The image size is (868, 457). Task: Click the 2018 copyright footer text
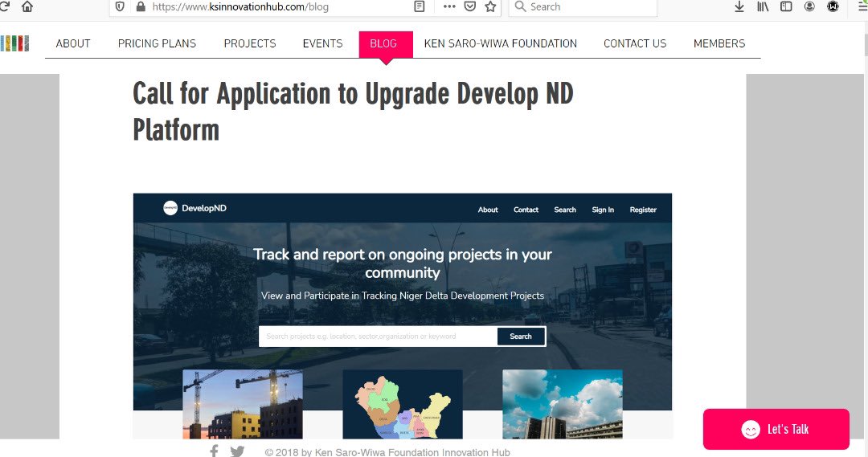coord(387,452)
